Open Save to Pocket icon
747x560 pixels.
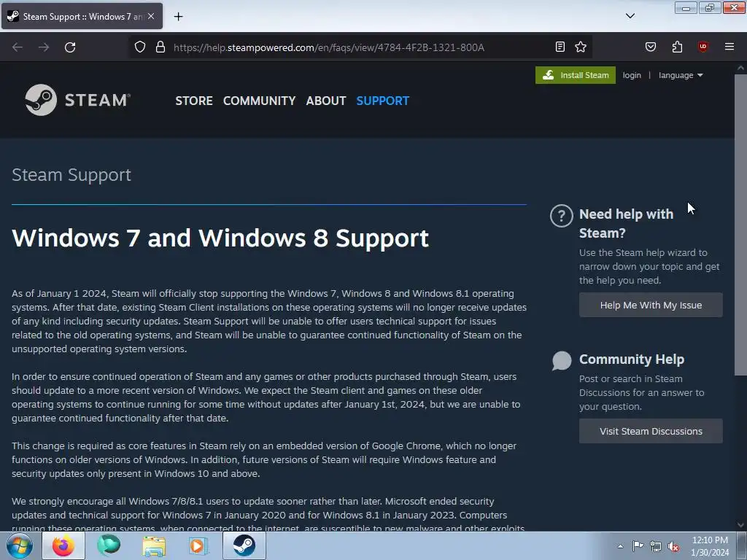651,47
